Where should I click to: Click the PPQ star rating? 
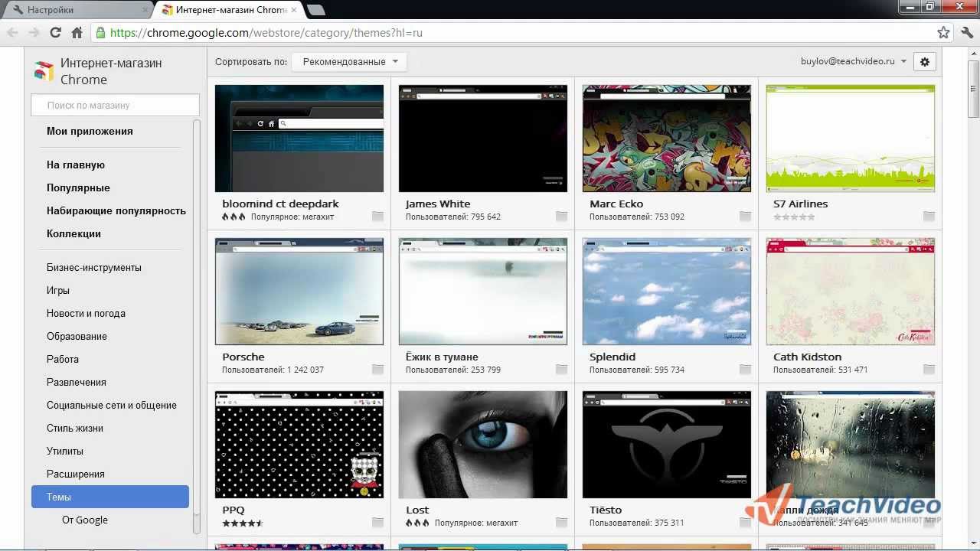coord(243,523)
